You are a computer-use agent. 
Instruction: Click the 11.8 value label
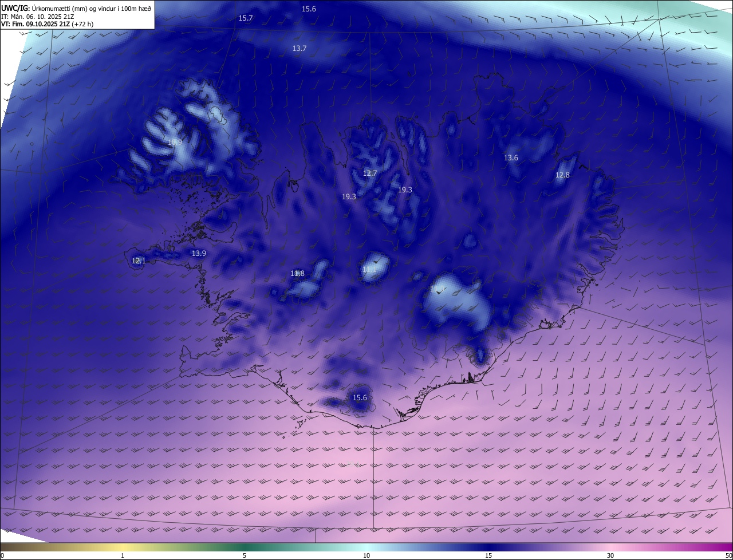click(297, 274)
